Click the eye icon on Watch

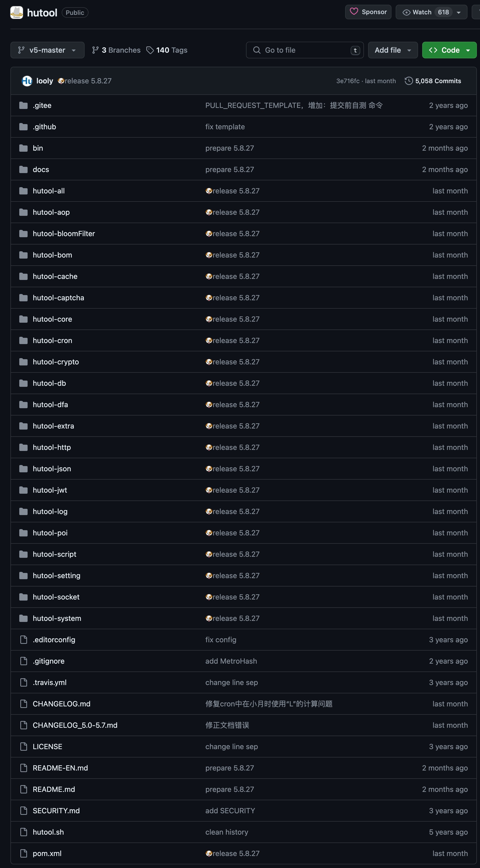(x=406, y=13)
